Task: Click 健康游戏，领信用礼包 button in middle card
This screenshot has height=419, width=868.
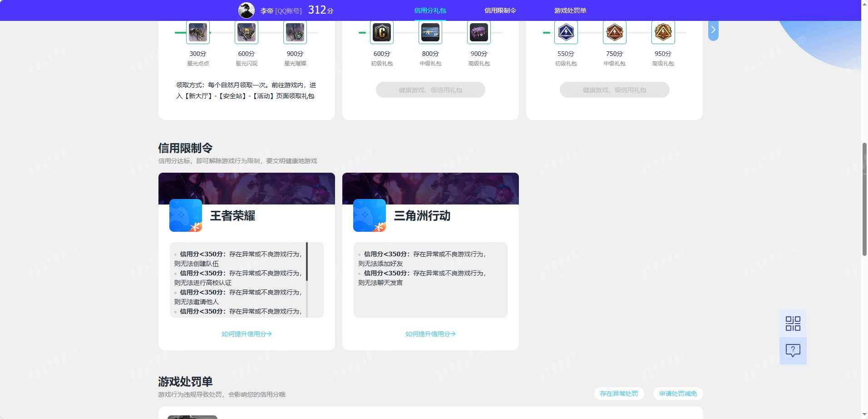Action: [430, 90]
